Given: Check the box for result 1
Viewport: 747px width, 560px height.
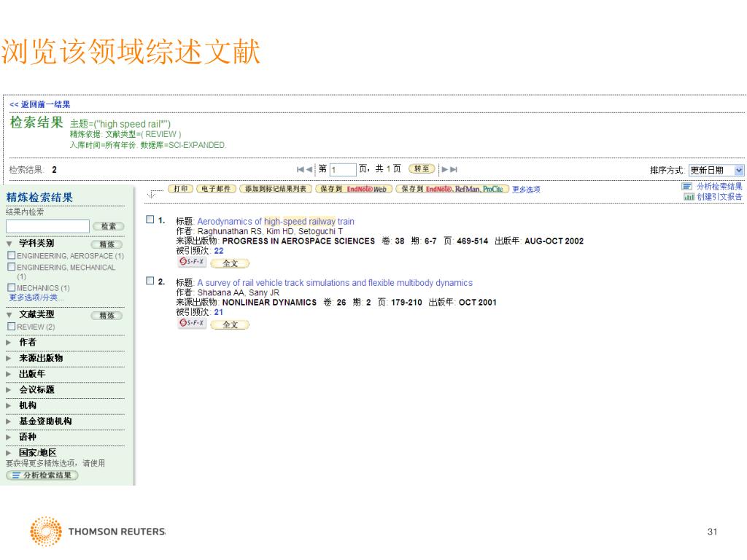Looking at the screenshot, I should point(150,219).
